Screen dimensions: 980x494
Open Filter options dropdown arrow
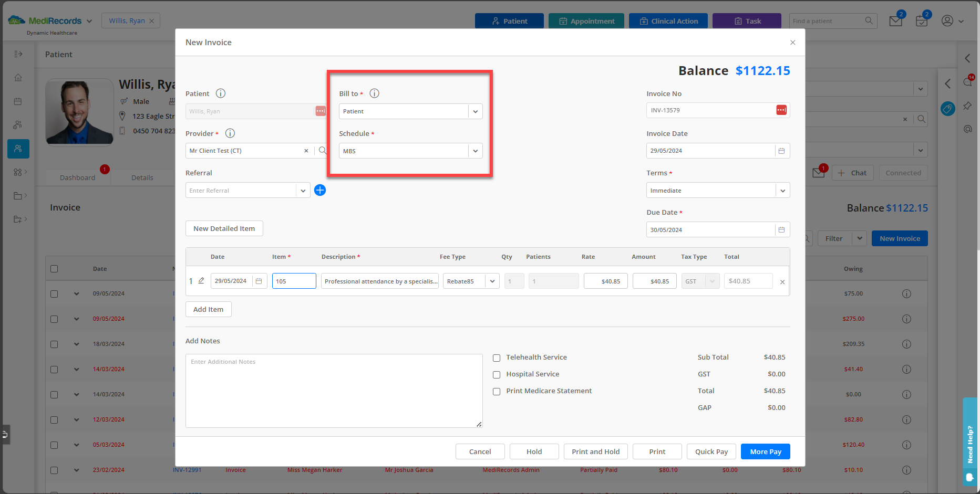860,238
